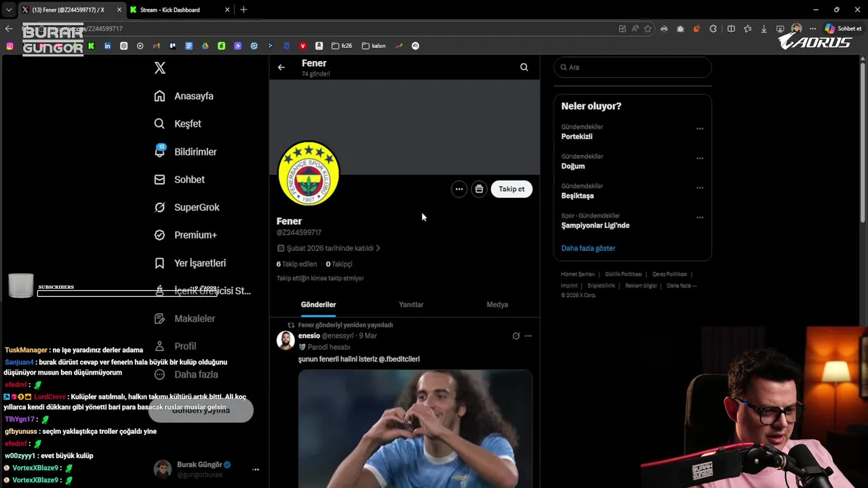Open the tab search dropdown arrow

click(x=9, y=9)
